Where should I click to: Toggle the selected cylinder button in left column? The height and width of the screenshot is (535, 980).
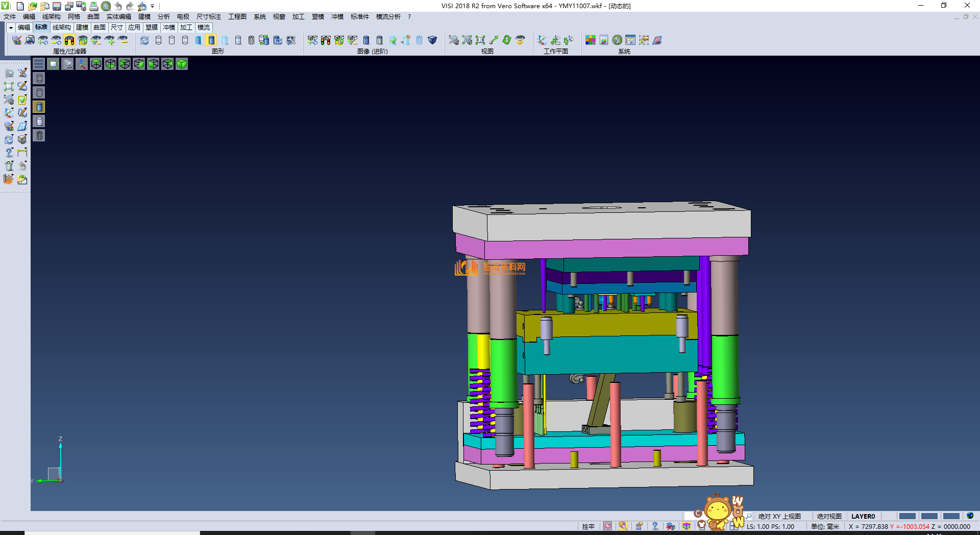39,107
